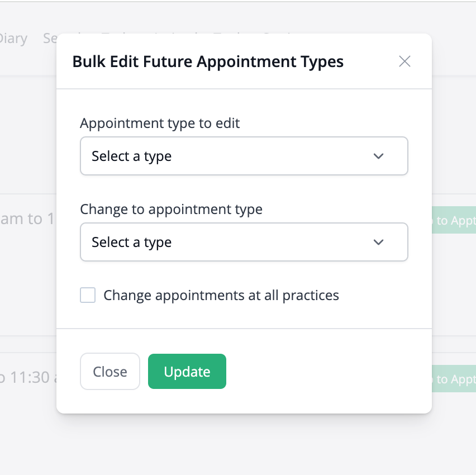Click the chevron under 'Change to appointment type'

tap(379, 243)
